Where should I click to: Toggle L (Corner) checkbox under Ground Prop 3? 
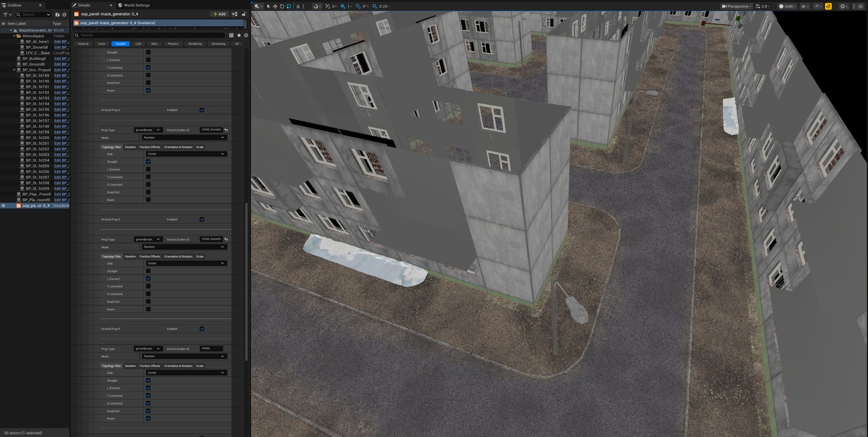(148, 279)
